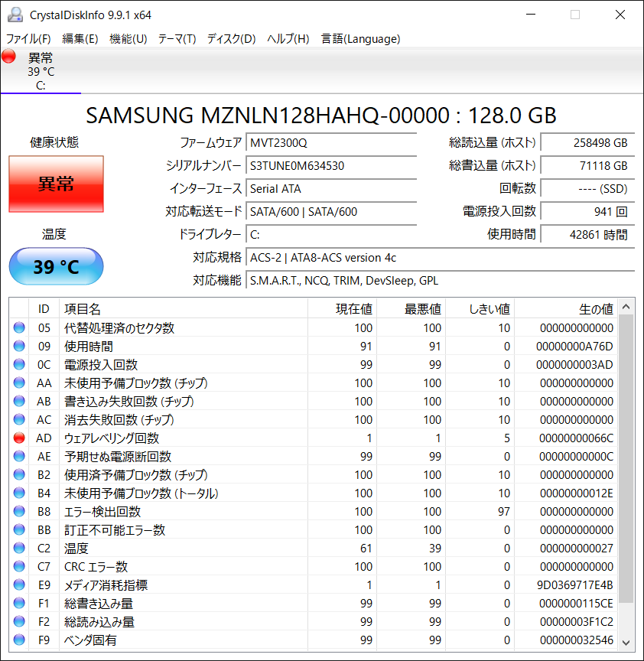644x661 pixels.
Task: Click the blue status icon for attribute AE
Action: pos(19,456)
